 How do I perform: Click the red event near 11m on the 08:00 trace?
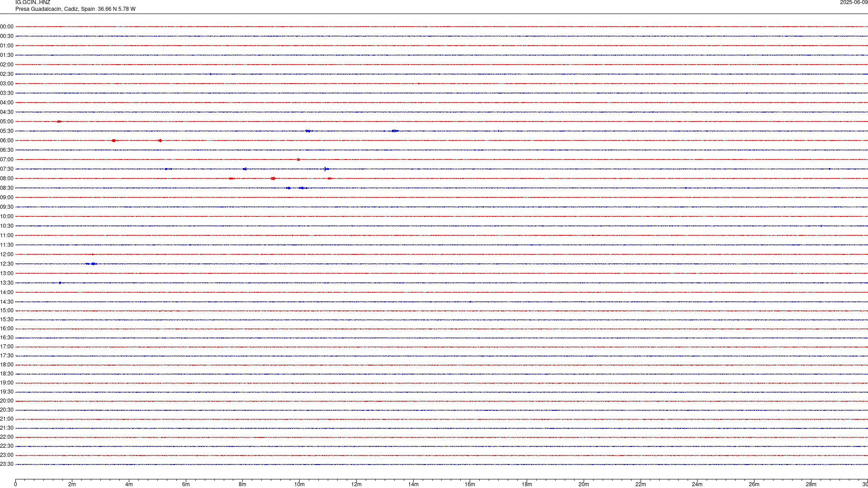(330, 178)
